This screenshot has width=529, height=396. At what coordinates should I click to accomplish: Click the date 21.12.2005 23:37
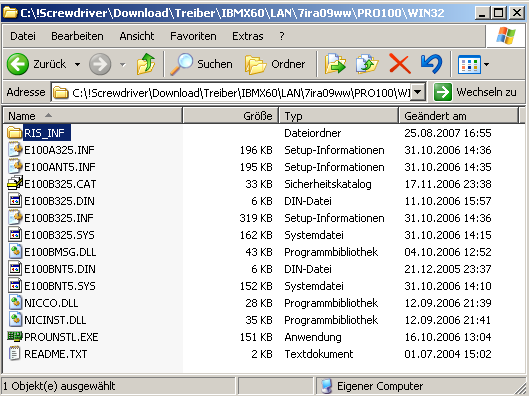point(448,269)
